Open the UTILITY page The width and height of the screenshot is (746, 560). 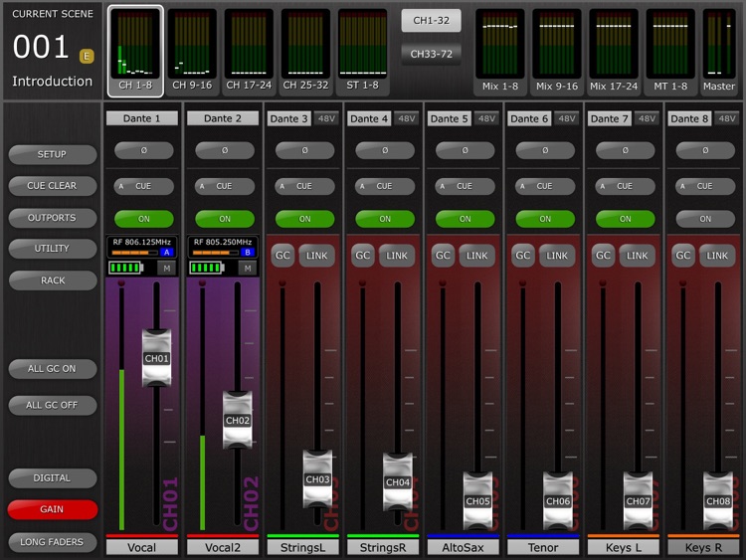(53, 249)
